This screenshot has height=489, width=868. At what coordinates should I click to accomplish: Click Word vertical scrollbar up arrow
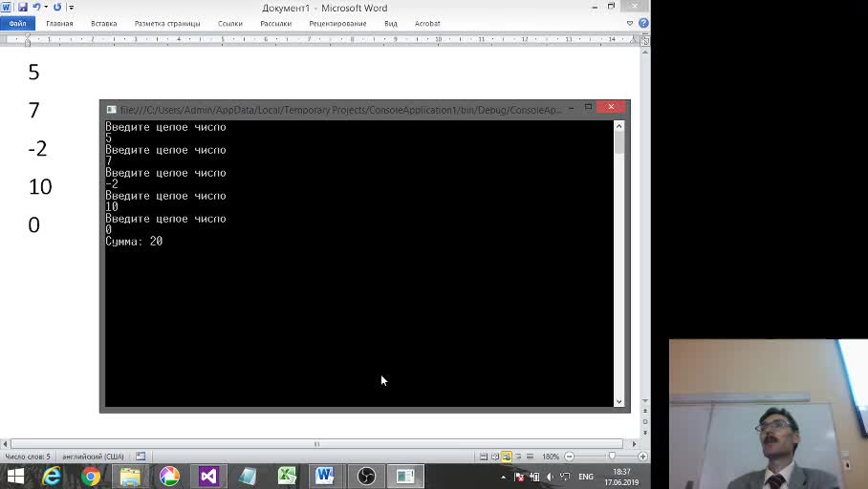click(645, 52)
